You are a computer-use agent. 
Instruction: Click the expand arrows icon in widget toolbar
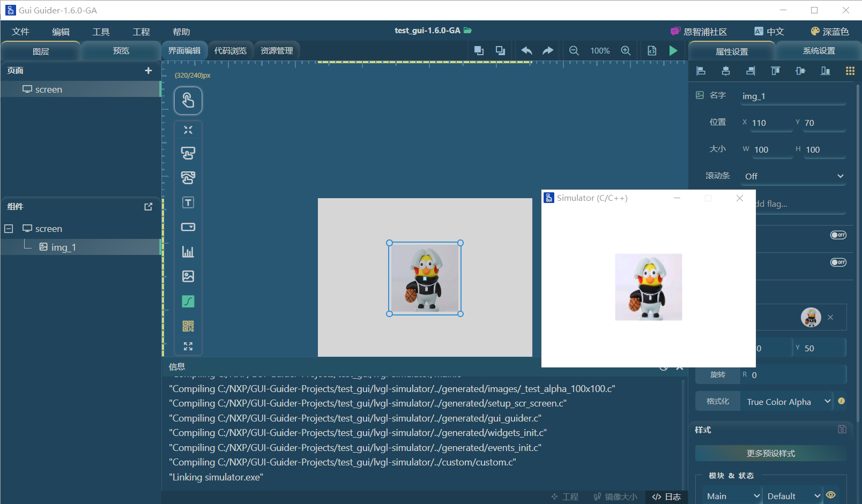(x=188, y=347)
